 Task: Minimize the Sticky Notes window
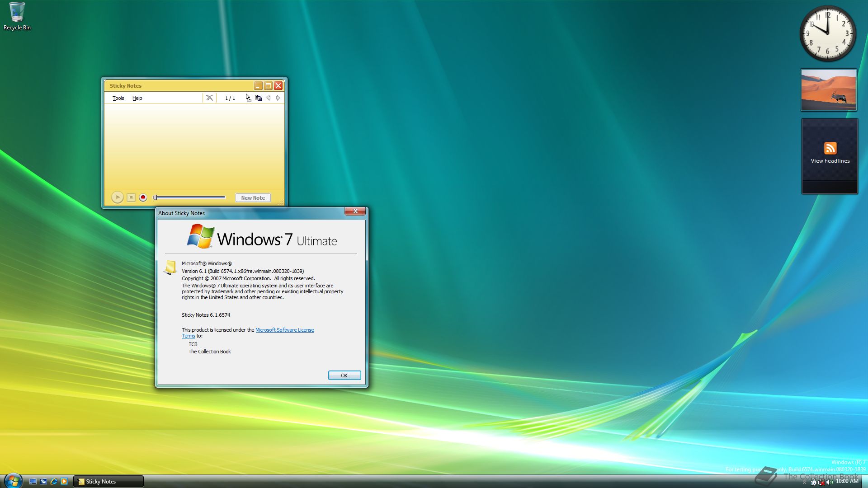pyautogui.click(x=258, y=85)
